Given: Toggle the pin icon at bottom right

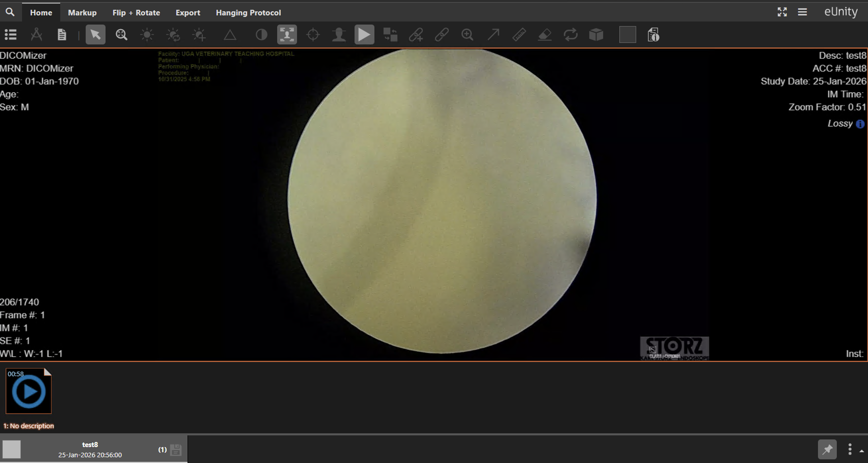Looking at the screenshot, I should 827,449.
